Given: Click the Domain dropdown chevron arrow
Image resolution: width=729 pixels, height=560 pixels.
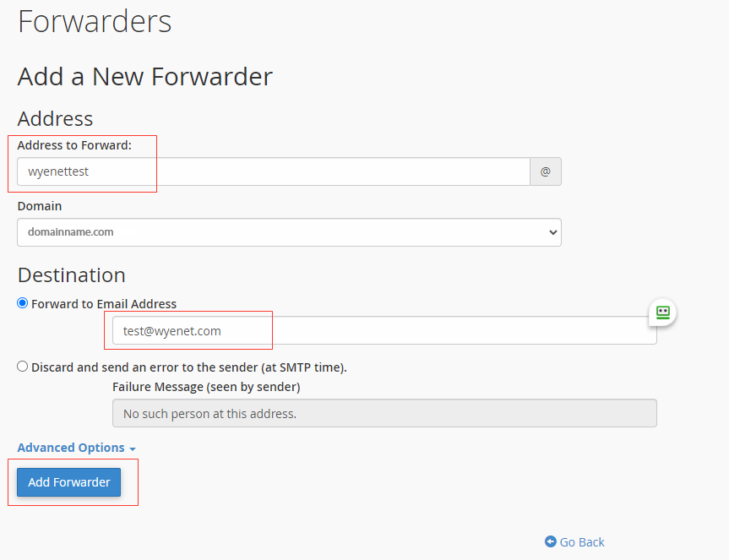Looking at the screenshot, I should tap(552, 232).
